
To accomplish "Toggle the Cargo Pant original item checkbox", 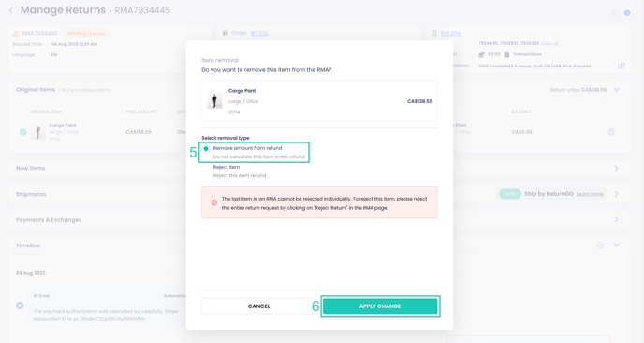I will (23, 132).
